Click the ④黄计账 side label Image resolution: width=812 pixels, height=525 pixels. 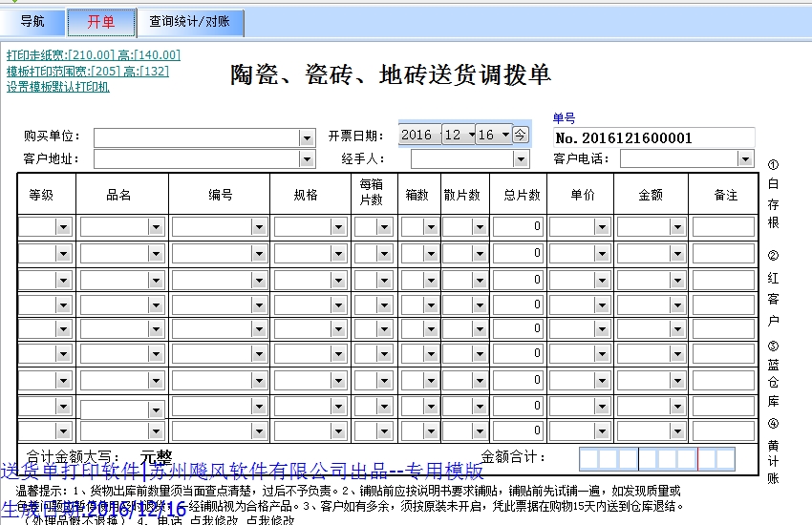pos(773,451)
